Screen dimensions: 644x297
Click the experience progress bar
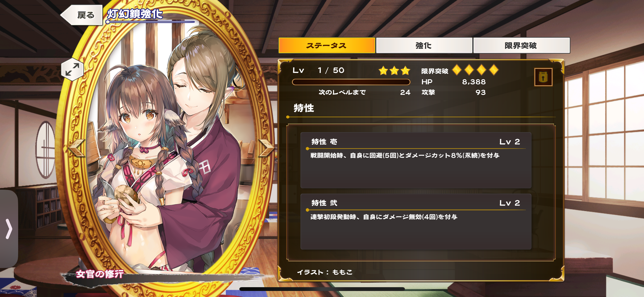click(x=351, y=82)
